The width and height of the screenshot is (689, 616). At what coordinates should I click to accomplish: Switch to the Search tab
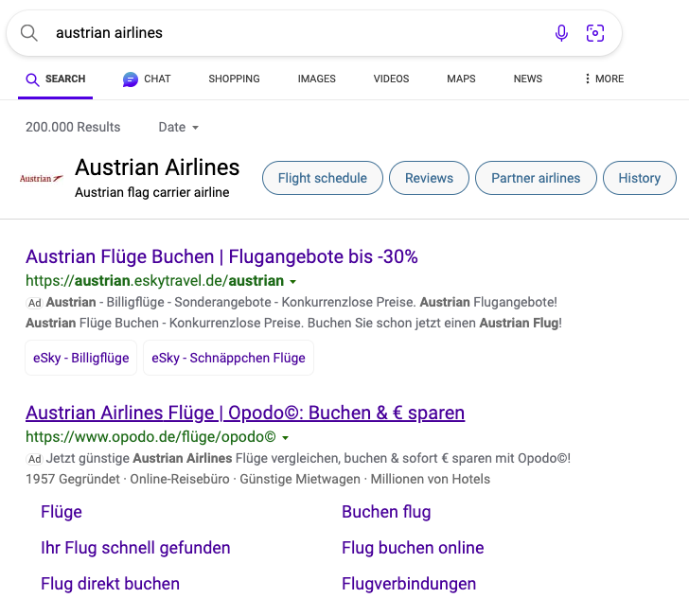coord(55,79)
